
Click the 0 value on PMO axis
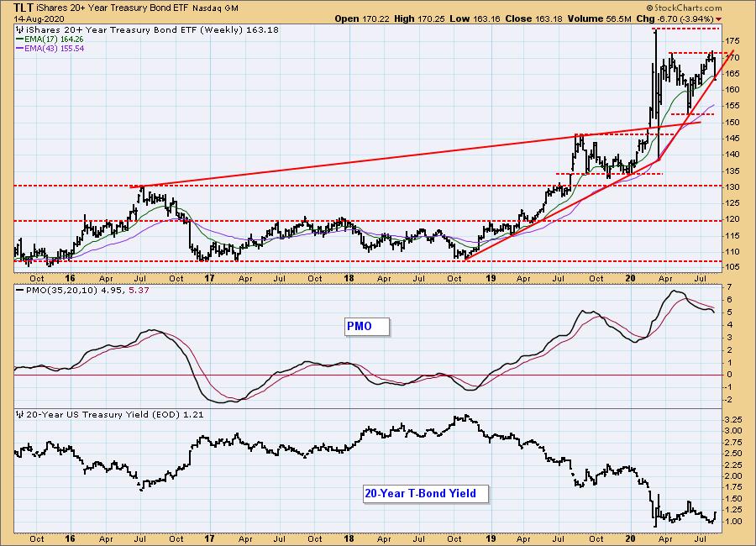(729, 375)
